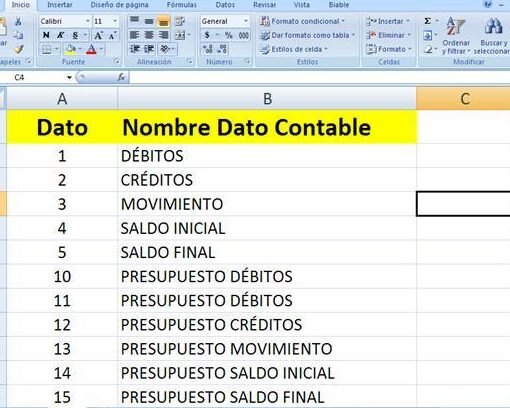
Task: Click the fill color paint bucket
Action: [71, 49]
